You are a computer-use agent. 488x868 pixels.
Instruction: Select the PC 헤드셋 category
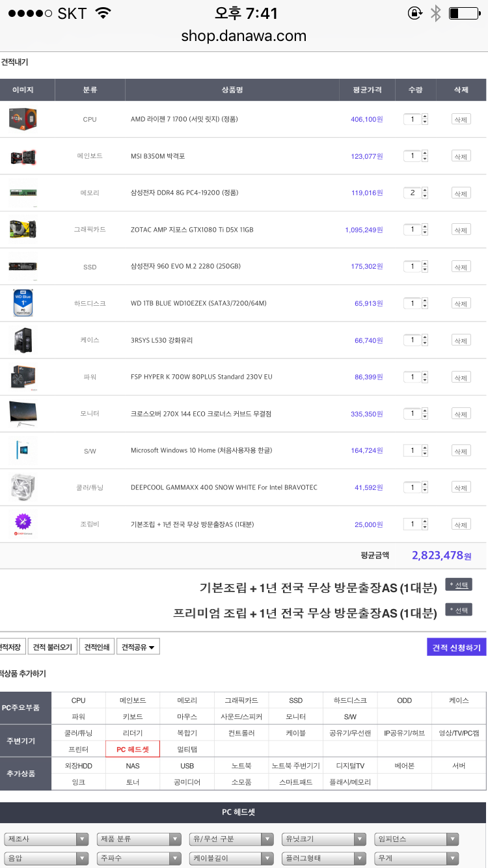tap(133, 749)
